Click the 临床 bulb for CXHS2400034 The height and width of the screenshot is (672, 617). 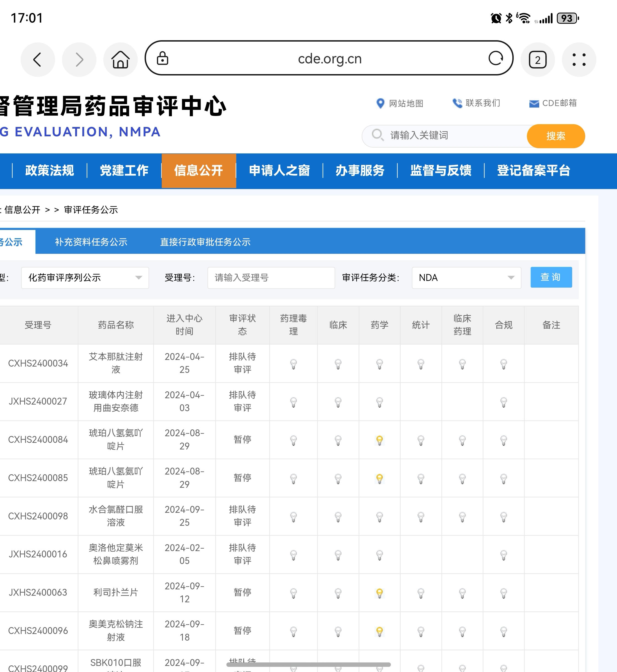click(338, 364)
